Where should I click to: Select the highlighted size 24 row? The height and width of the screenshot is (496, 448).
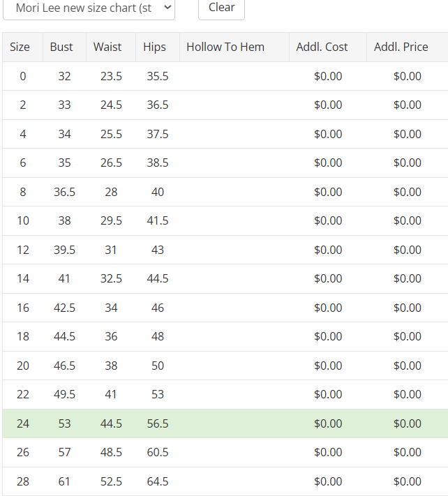[x=225, y=423]
